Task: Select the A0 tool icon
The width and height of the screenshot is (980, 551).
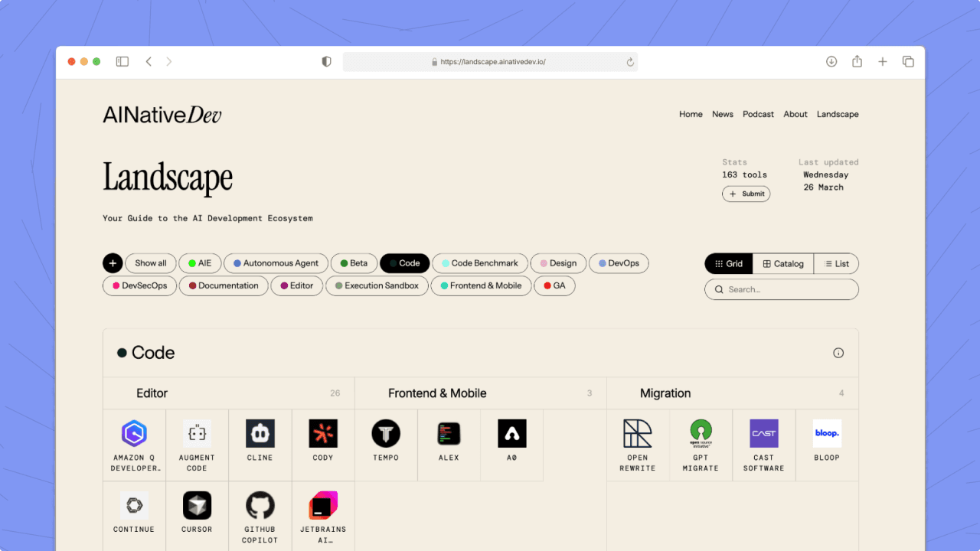Action: [511, 433]
